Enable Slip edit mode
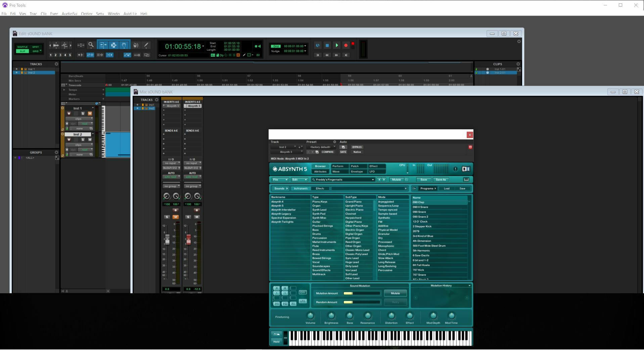 click(22, 51)
